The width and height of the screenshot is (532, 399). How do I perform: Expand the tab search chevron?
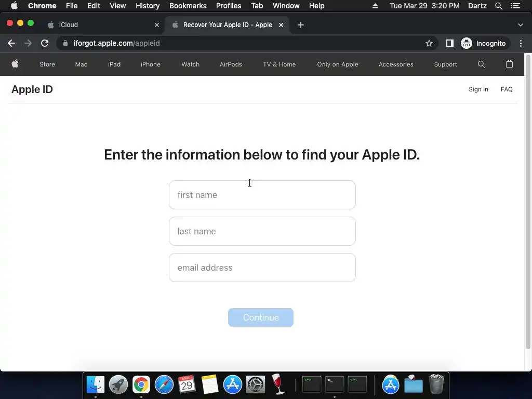521,25
